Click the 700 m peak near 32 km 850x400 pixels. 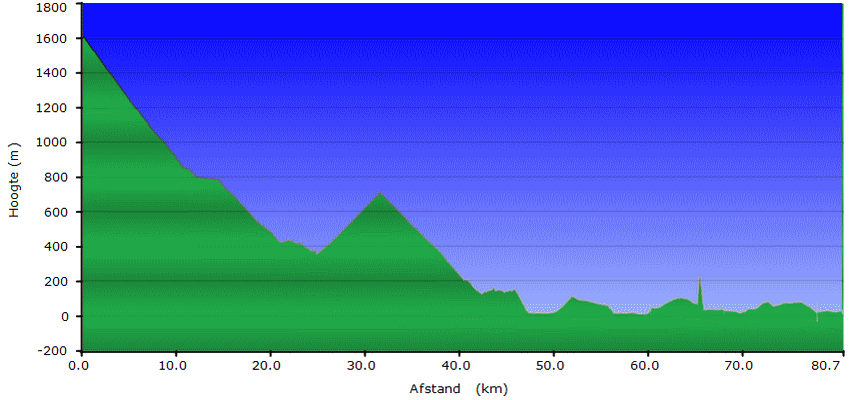[380, 194]
